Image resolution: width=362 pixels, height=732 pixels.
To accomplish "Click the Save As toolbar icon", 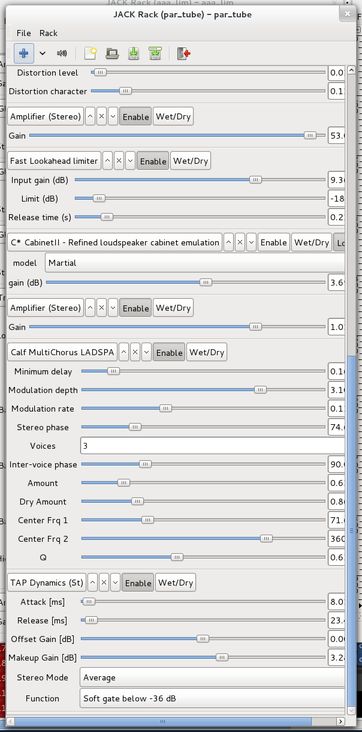I will coord(155,53).
